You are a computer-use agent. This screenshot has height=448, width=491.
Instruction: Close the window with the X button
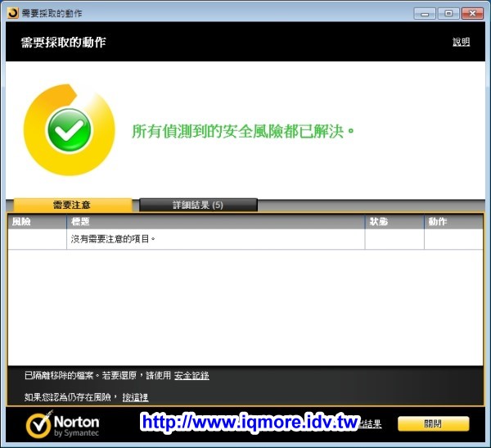click(472, 13)
